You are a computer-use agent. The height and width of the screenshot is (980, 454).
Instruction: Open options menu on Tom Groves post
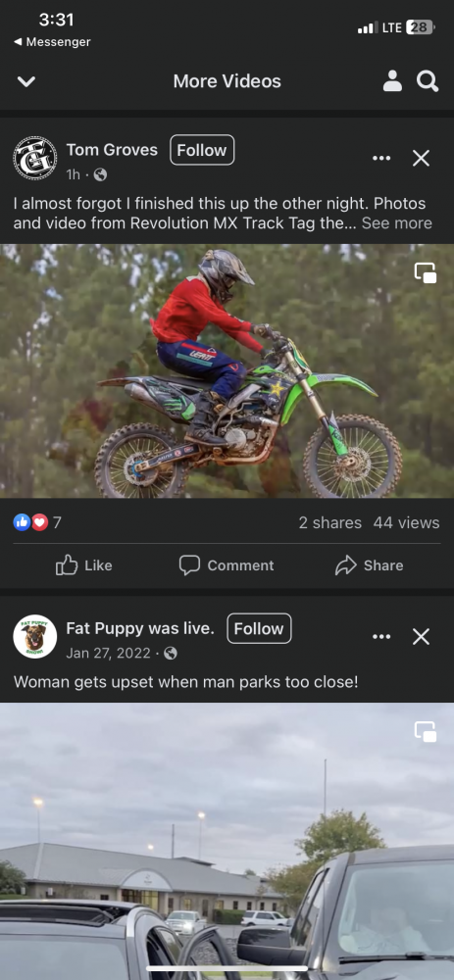tap(381, 158)
